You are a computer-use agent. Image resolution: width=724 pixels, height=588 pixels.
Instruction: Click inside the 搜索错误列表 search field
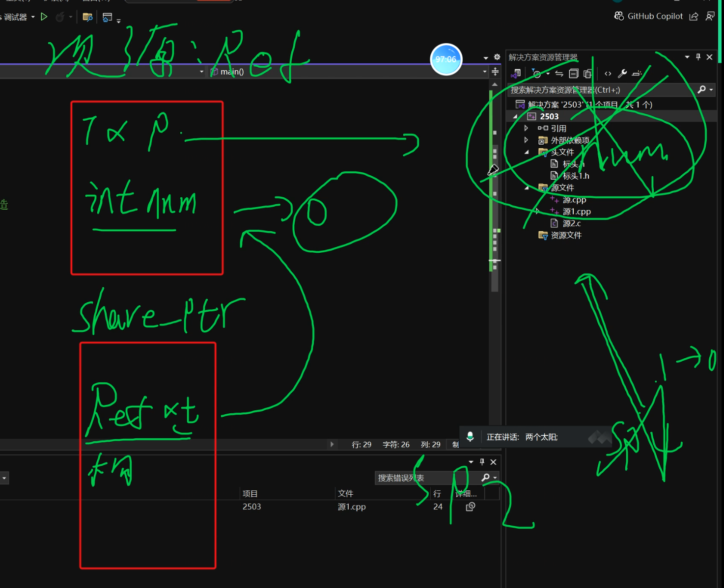427,478
